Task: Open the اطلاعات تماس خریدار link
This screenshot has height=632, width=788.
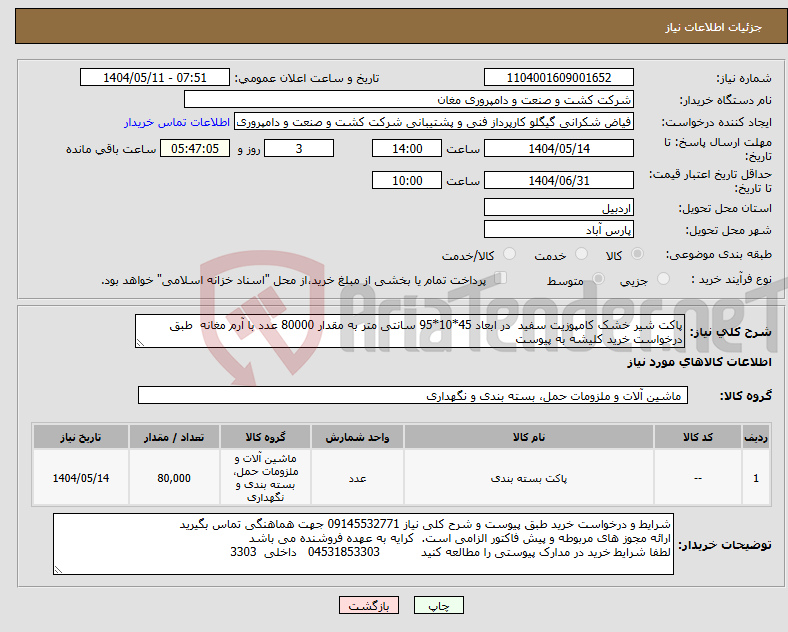Action: pyautogui.click(x=177, y=122)
